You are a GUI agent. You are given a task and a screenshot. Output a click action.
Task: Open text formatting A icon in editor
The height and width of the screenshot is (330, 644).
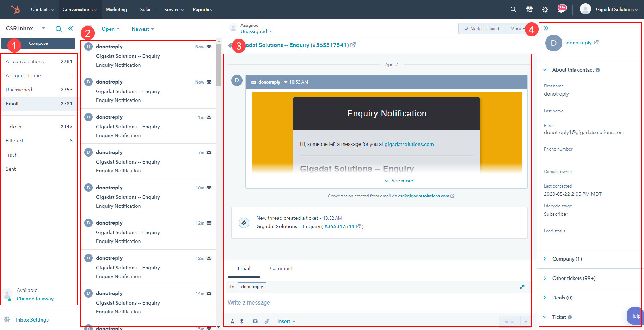(x=232, y=321)
